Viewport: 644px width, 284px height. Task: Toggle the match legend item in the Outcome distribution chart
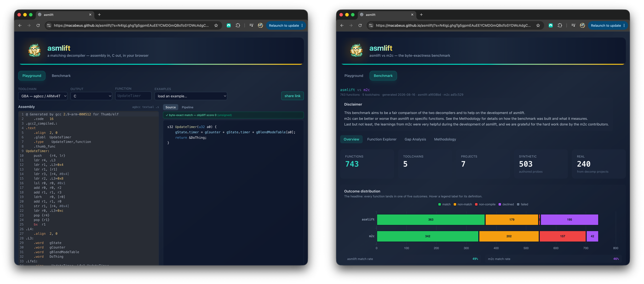[444, 204]
